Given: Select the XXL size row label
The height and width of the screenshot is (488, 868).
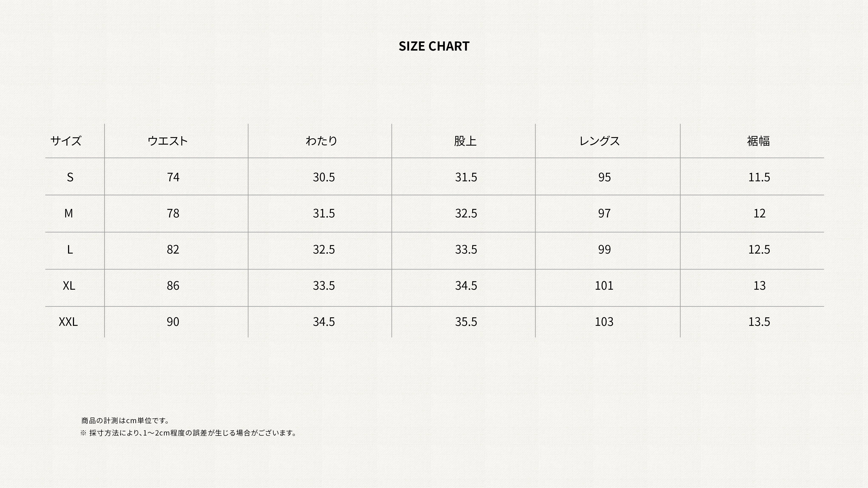Looking at the screenshot, I should (68, 322).
